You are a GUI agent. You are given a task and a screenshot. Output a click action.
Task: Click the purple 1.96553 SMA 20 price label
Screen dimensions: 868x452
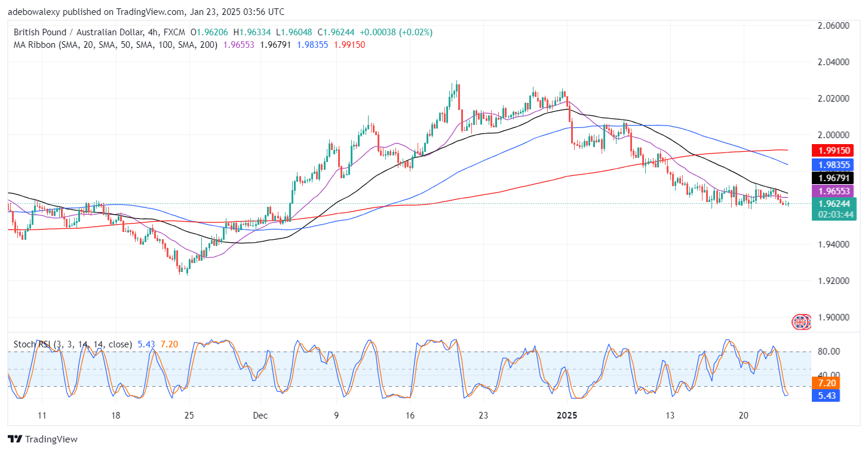[833, 191]
